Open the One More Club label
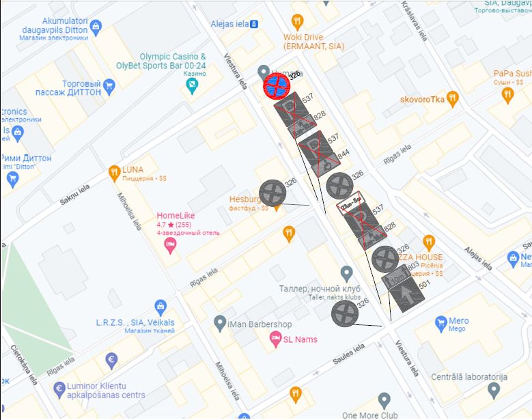This screenshot has width=532, height=420. 370,415
